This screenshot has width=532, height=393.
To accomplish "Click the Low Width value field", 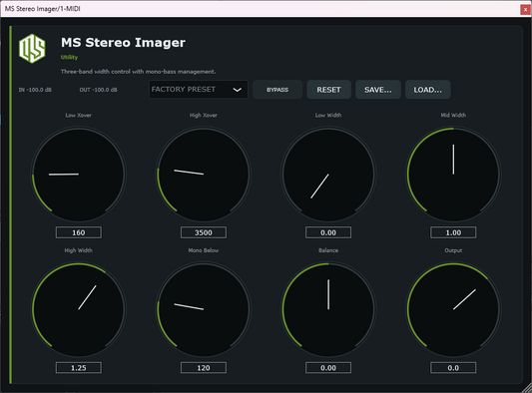I will (x=328, y=232).
